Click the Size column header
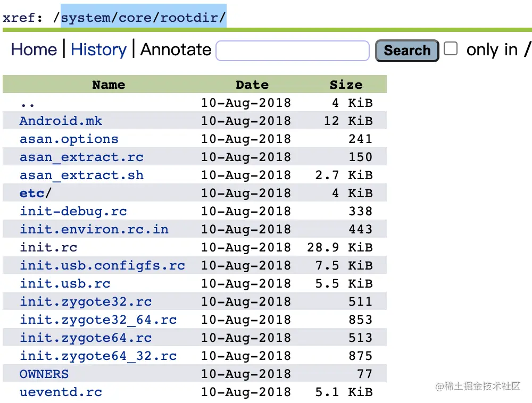This screenshot has height=403, width=532. (x=346, y=85)
